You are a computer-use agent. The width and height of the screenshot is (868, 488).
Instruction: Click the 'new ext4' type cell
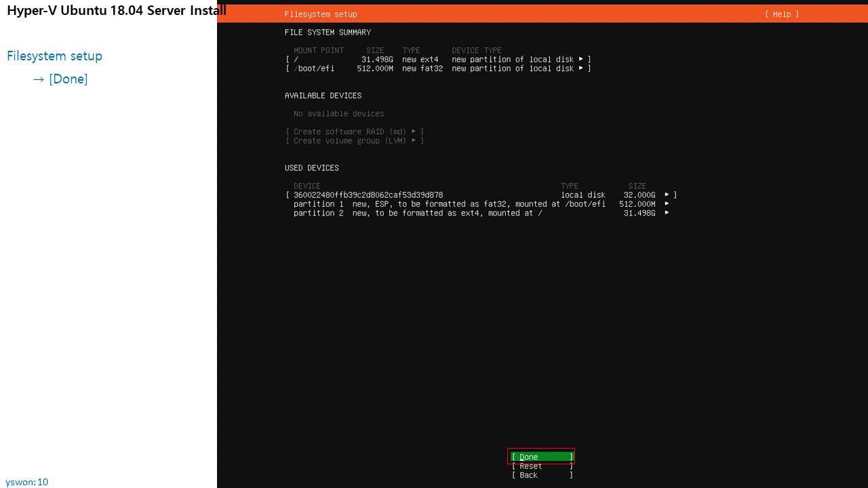coord(420,60)
